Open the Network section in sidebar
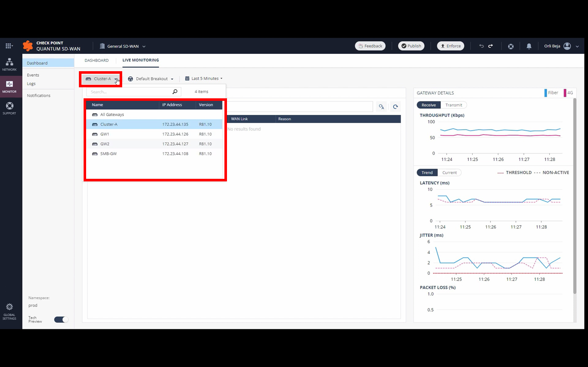Screen dimensions: 588x367 pos(9,64)
